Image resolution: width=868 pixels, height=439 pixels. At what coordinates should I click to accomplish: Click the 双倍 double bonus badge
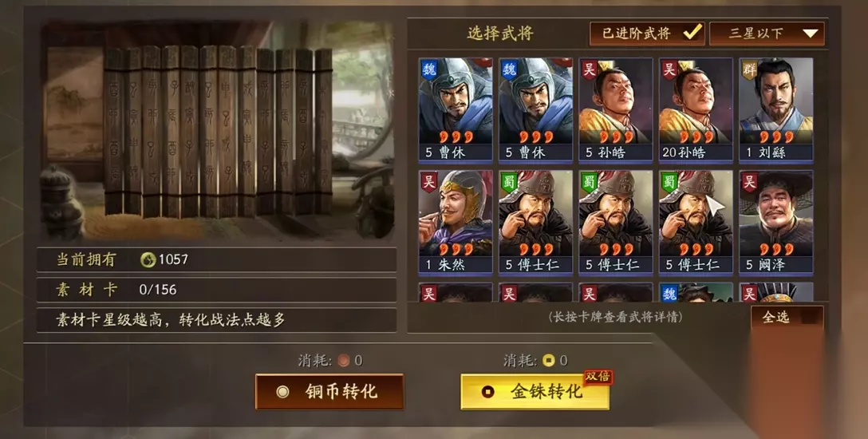[x=598, y=377]
